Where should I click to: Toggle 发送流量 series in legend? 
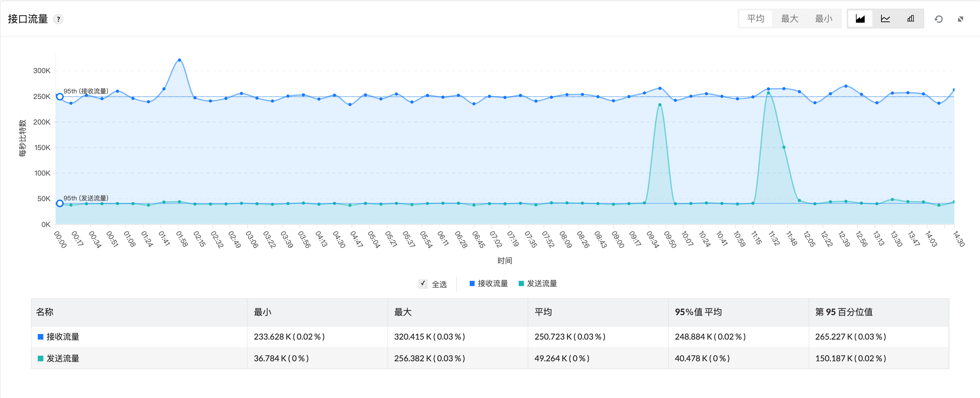pyautogui.click(x=538, y=283)
